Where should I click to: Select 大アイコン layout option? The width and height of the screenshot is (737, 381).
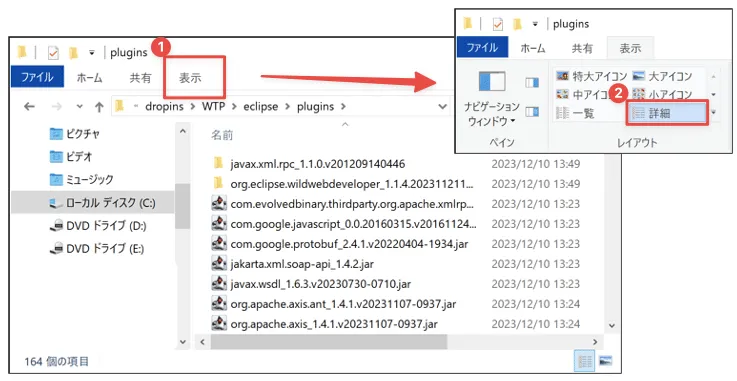point(663,76)
